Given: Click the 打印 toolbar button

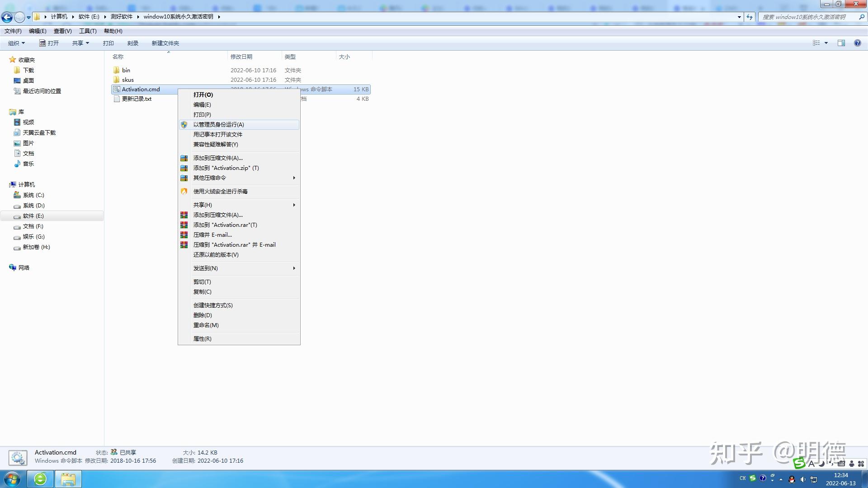Looking at the screenshot, I should [x=108, y=43].
